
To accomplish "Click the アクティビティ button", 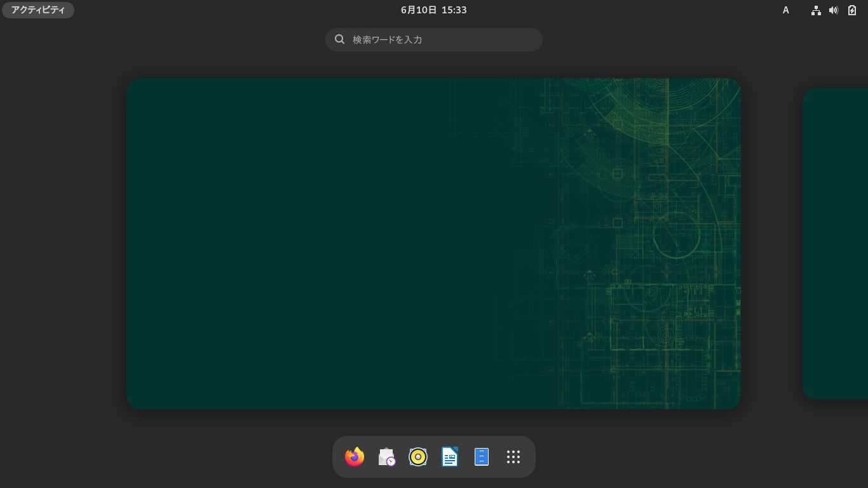I will pyautogui.click(x=38, y=10).
